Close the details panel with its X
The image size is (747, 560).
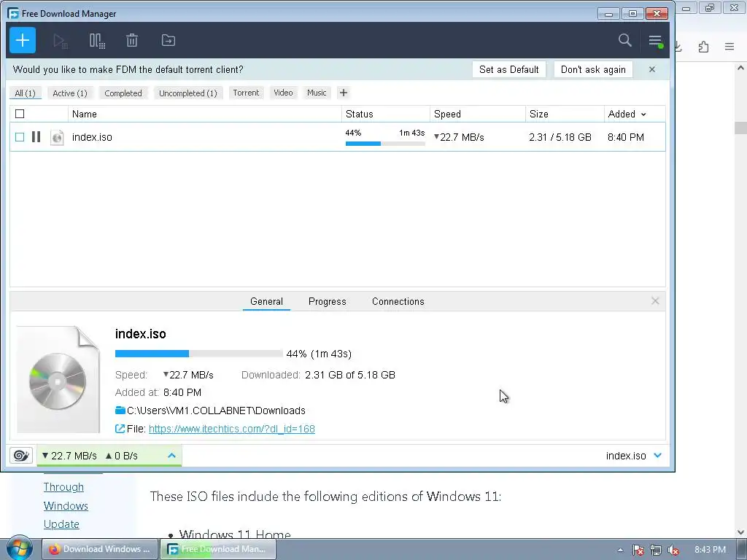(655, 301)
